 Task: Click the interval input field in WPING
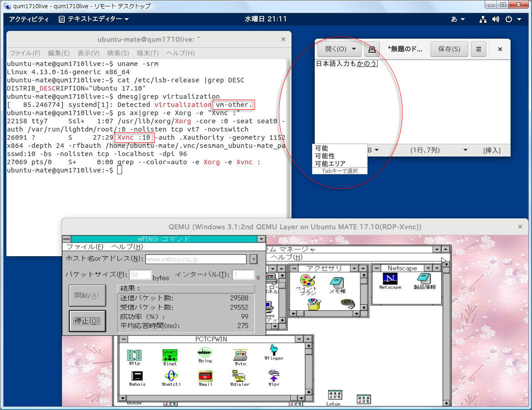pyautogui.click(x=243, y=274)
